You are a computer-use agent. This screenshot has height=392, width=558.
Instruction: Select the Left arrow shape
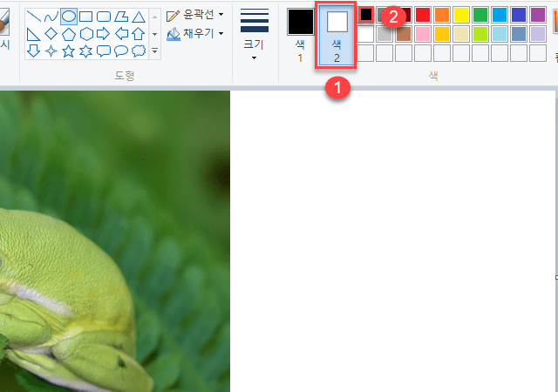[x=121, y=34]
